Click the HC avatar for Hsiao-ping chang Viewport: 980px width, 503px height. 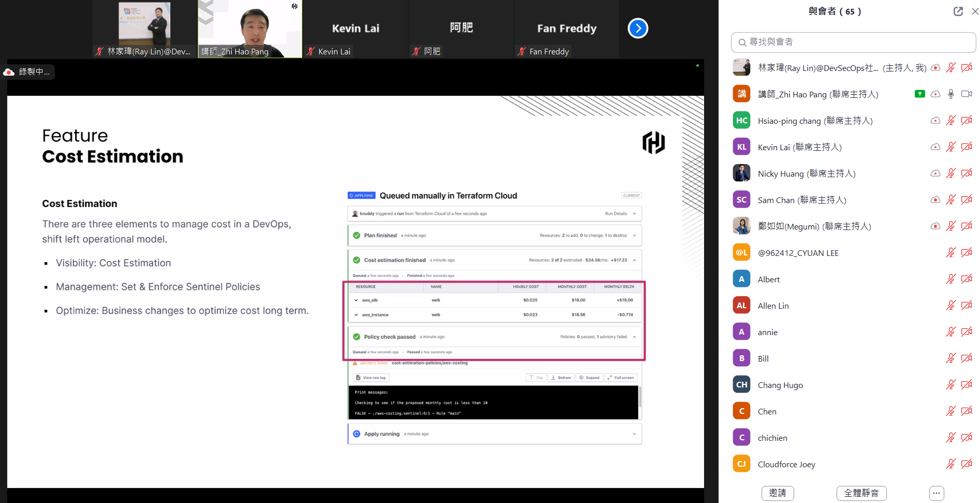(x=741, y=121)
